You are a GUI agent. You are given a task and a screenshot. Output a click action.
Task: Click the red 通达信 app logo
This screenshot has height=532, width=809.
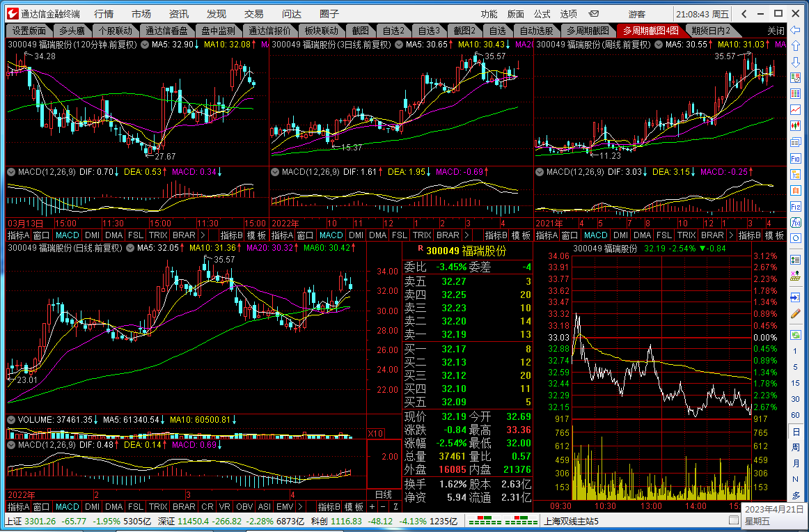coord(13,14)
